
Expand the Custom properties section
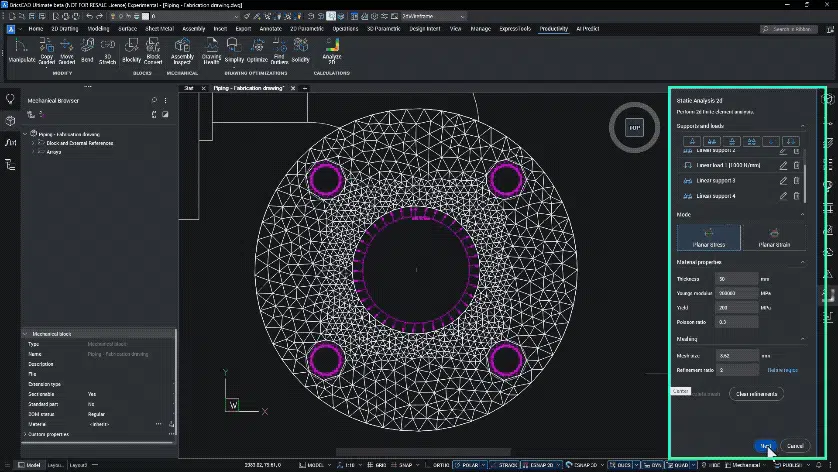pos(27,434)
